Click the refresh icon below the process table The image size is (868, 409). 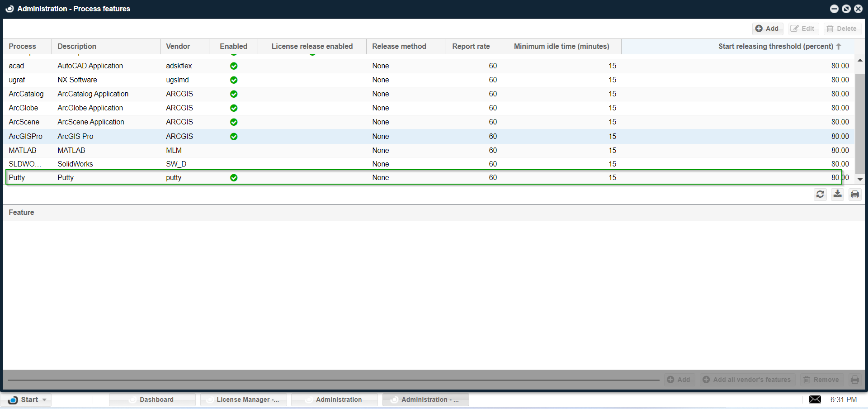pyautogui.click(x=820, y=195)
